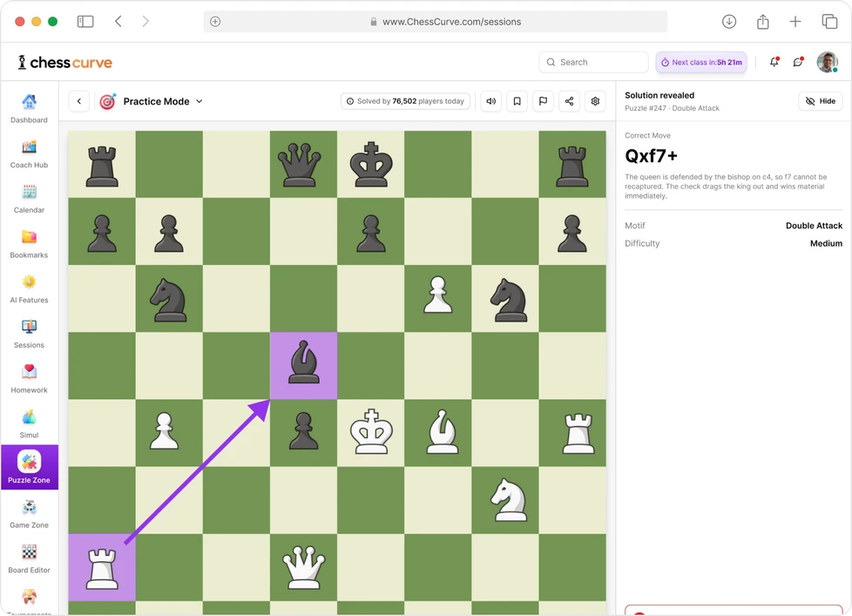Share the puzzle via share icon

570,101
